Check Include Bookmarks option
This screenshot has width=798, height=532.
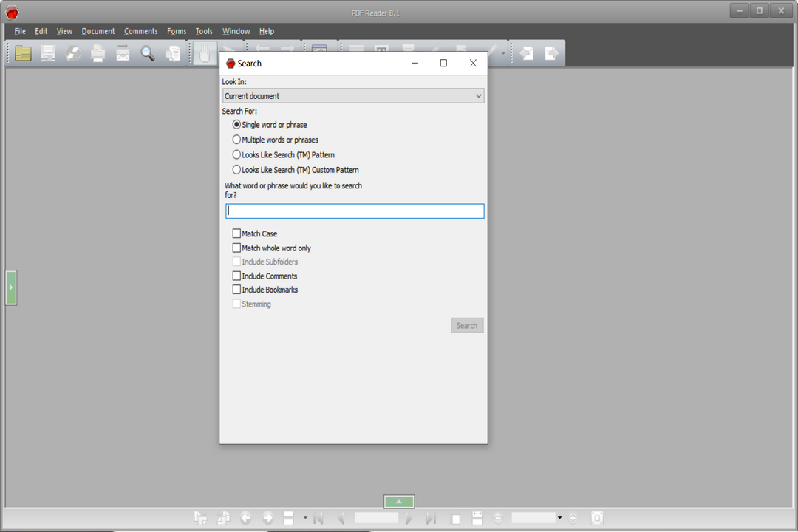(x=237, y=290)
